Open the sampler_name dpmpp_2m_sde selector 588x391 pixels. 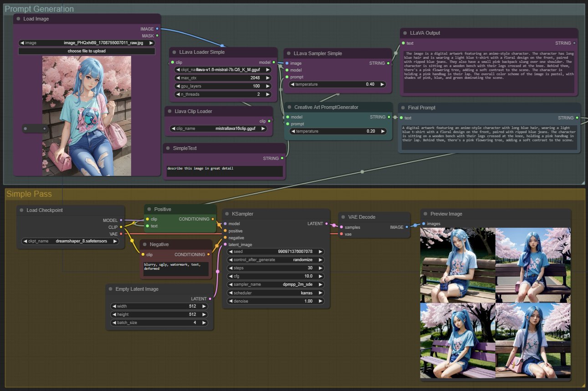(x=276, y=284)
